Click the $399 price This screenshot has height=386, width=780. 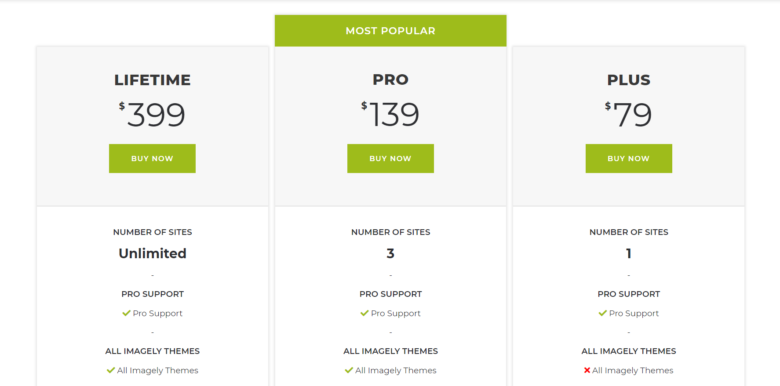point(152,115)
